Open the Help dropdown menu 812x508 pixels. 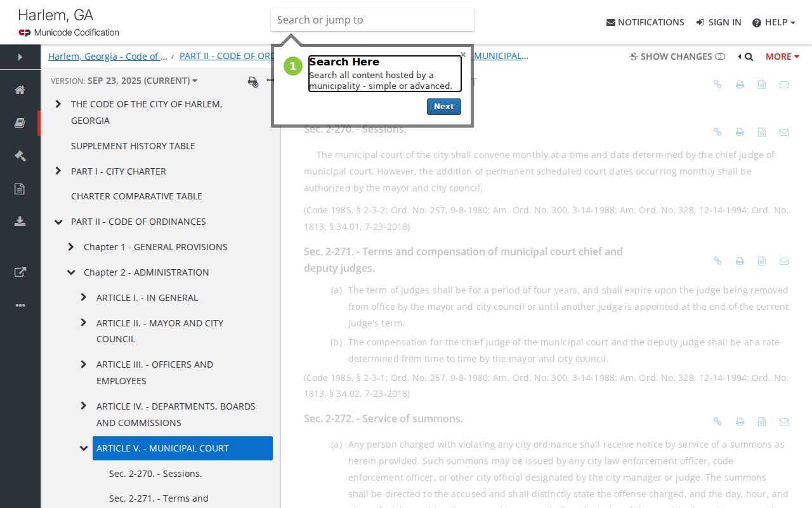coord(773,22)
